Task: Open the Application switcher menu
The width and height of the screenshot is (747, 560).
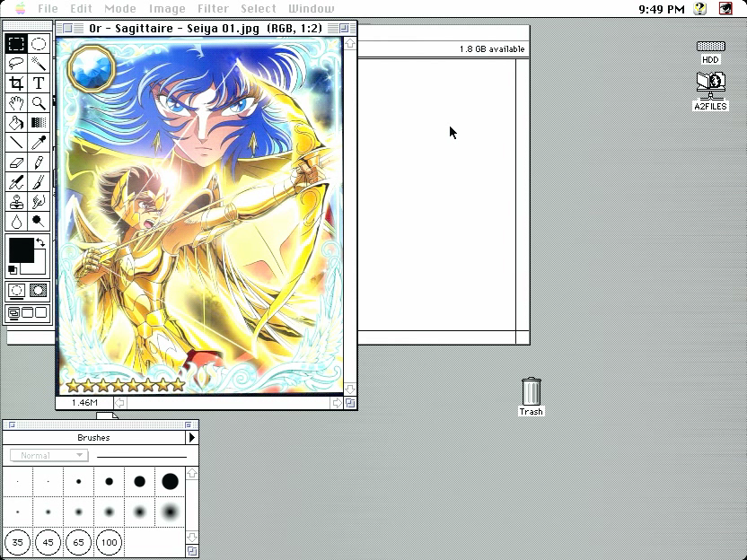Action: tap(725, 9)
